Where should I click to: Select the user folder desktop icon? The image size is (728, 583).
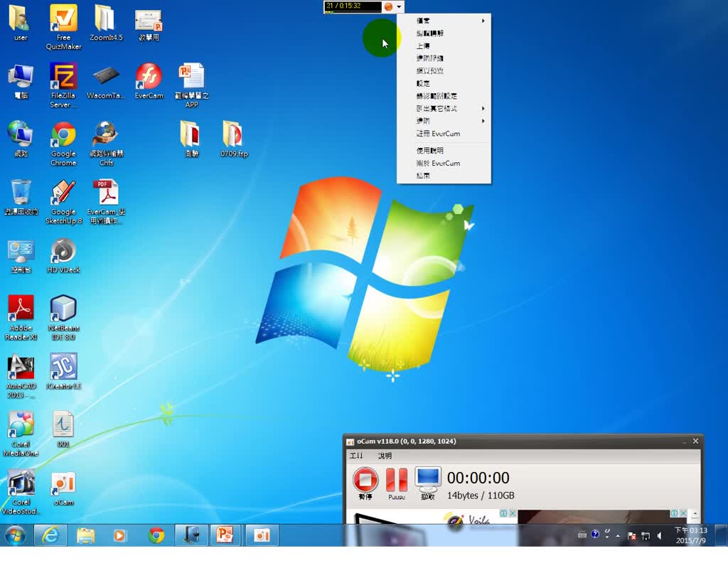(21, 22)
